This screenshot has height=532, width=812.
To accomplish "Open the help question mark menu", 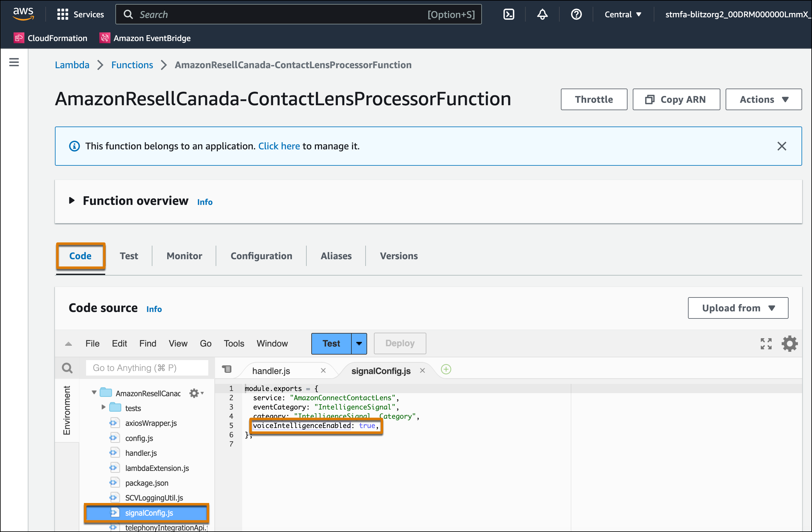I will pyautogui.click(x=576, y=14).
